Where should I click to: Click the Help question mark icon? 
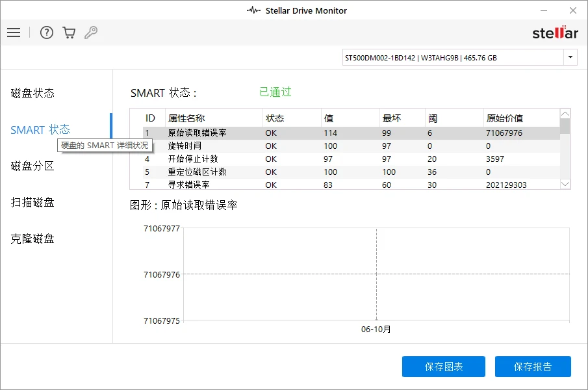click(46, 32)
